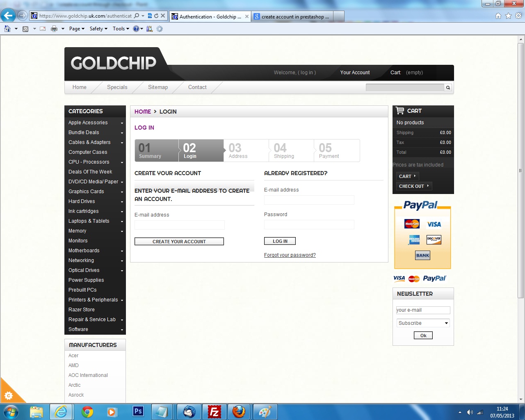Open the address bar autocomplete dropdown arrow

click(143, 16)
